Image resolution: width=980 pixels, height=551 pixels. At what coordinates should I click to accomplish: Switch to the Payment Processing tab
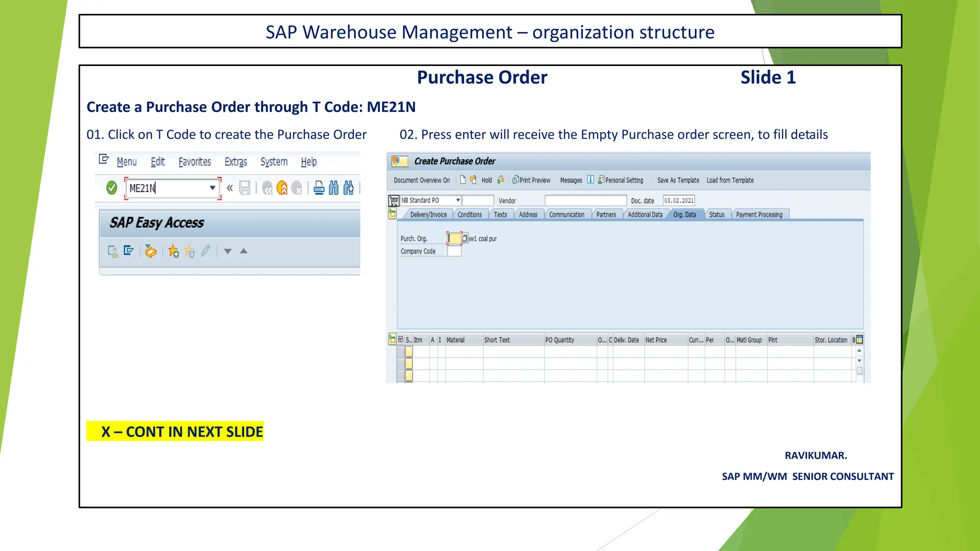coord(759,214)
